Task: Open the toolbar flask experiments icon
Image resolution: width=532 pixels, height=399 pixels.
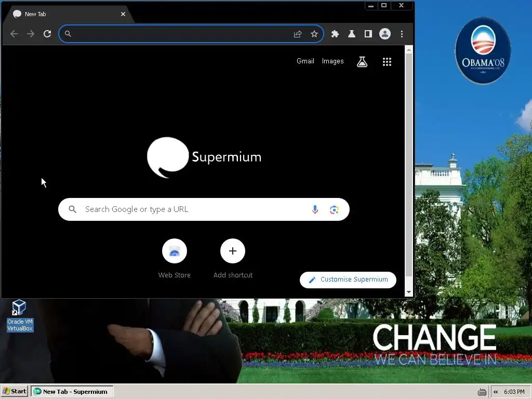Action: coord(352,34)
